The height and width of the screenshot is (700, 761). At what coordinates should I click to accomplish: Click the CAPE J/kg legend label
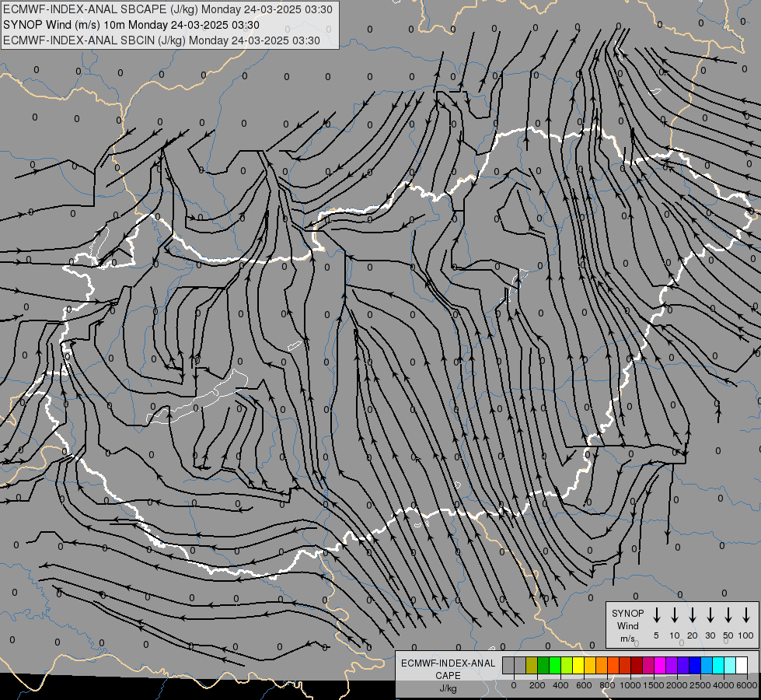point(448,676)
